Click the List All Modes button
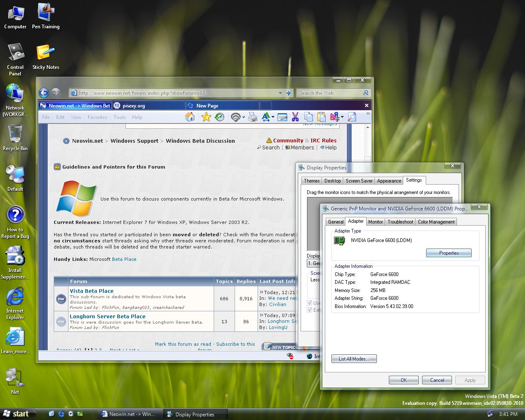 [x=354, y=359]
